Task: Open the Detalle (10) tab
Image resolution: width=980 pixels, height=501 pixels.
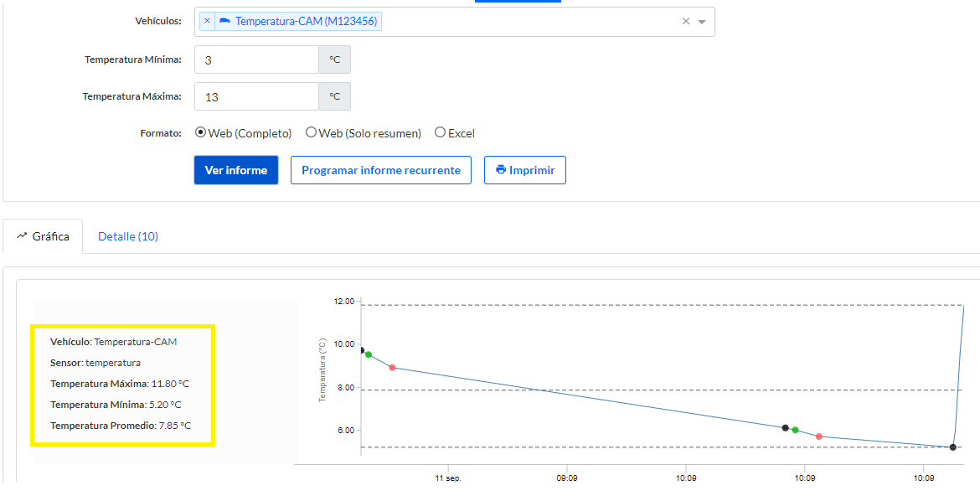Action: click(128, 236)
